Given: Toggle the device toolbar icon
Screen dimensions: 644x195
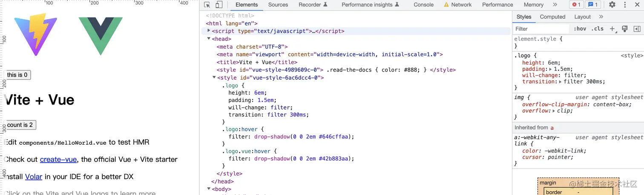Looking at the screenshot, I should 218,5.
